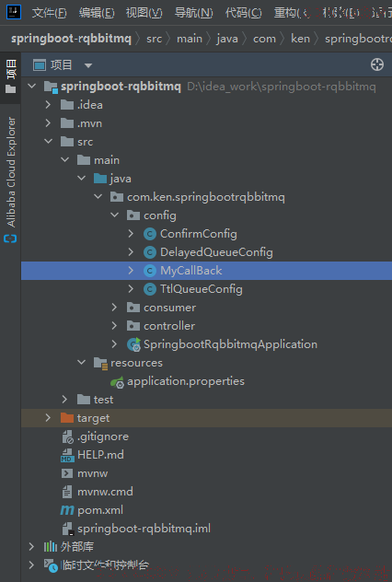Click the src breadcrumb in the navigation bar

tap(154, 39)
